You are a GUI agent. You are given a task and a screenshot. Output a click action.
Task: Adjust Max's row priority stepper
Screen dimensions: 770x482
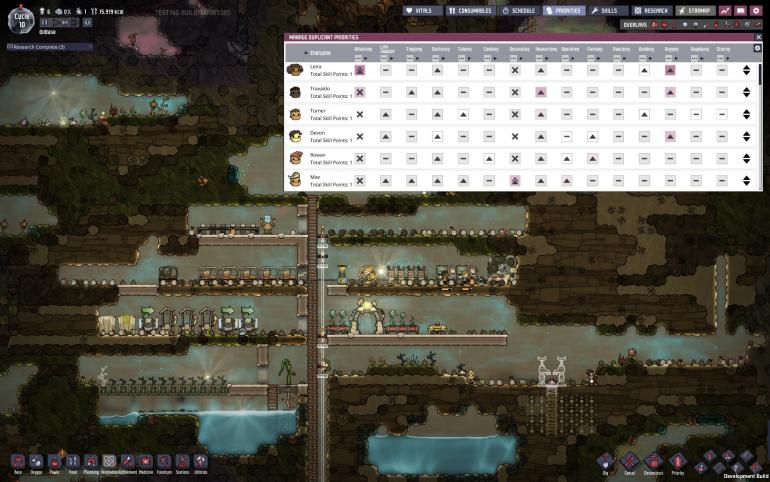click(x=746, y=181)
